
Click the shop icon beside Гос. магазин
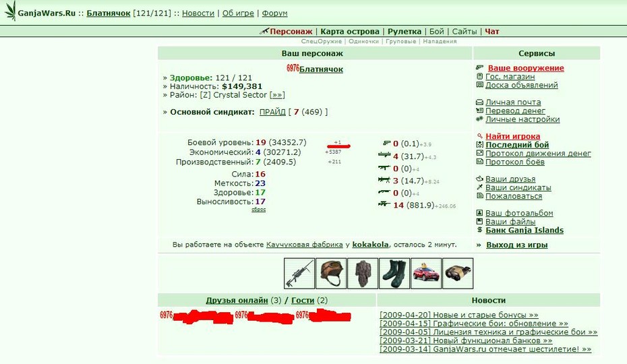click(x=480, y=76)
